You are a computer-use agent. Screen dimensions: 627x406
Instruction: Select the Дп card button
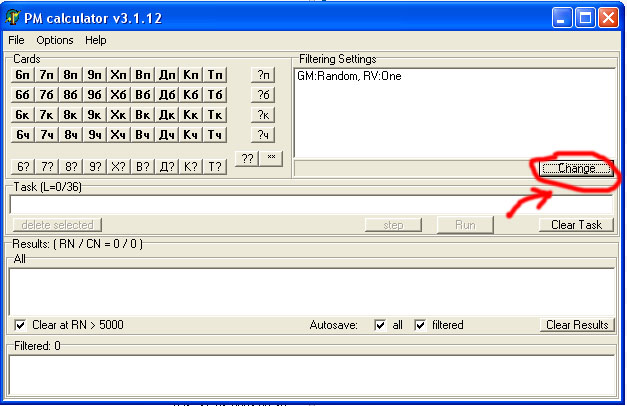click(x=167, y=75)
